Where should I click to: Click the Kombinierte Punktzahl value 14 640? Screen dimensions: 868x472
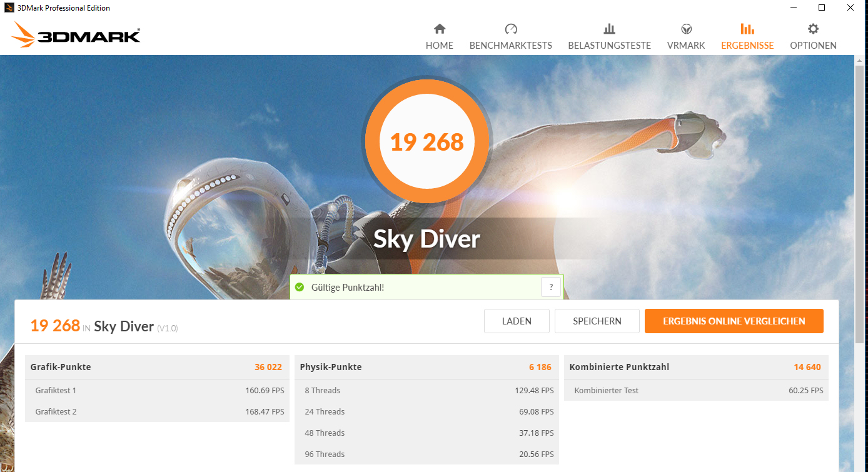tap(807, 367)
